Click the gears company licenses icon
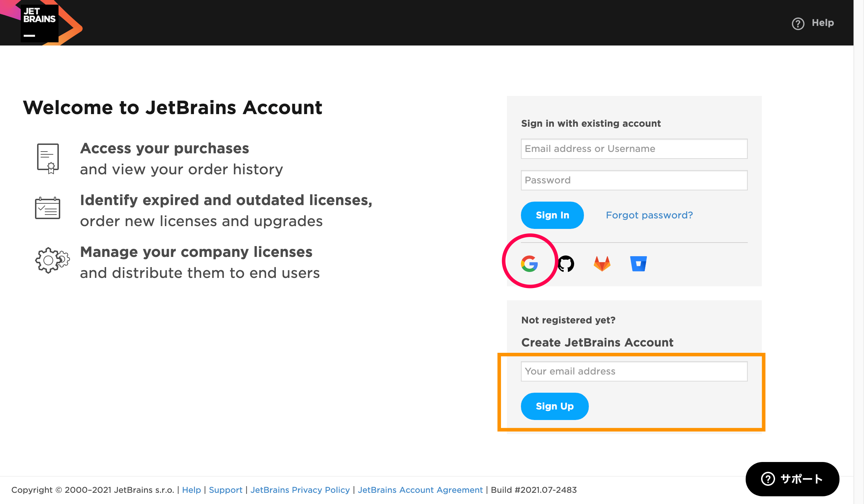The image size is (864, 504). [x=52, y=260]
